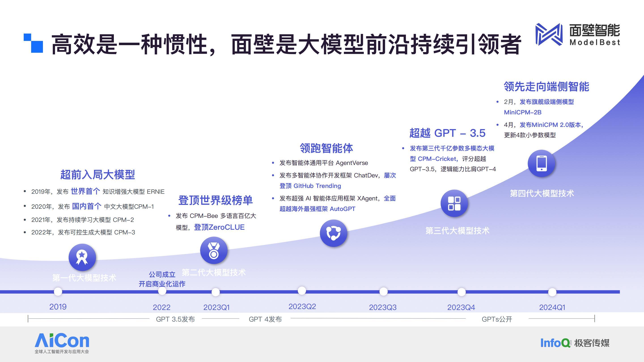644x362 pixels.
Task: Click the 2023Q2 timeline dot
Action: tap(302, 290)
